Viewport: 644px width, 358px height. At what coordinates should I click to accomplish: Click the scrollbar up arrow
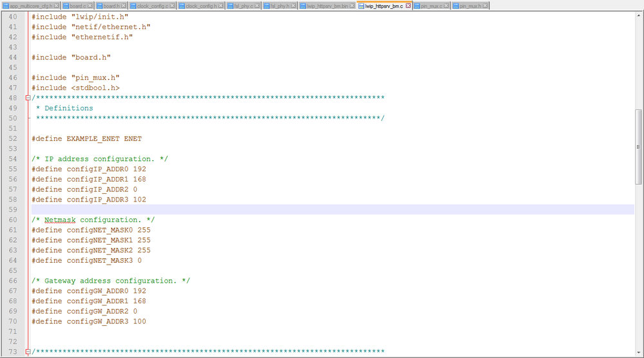pyautogui.click(x=638, y=15)
